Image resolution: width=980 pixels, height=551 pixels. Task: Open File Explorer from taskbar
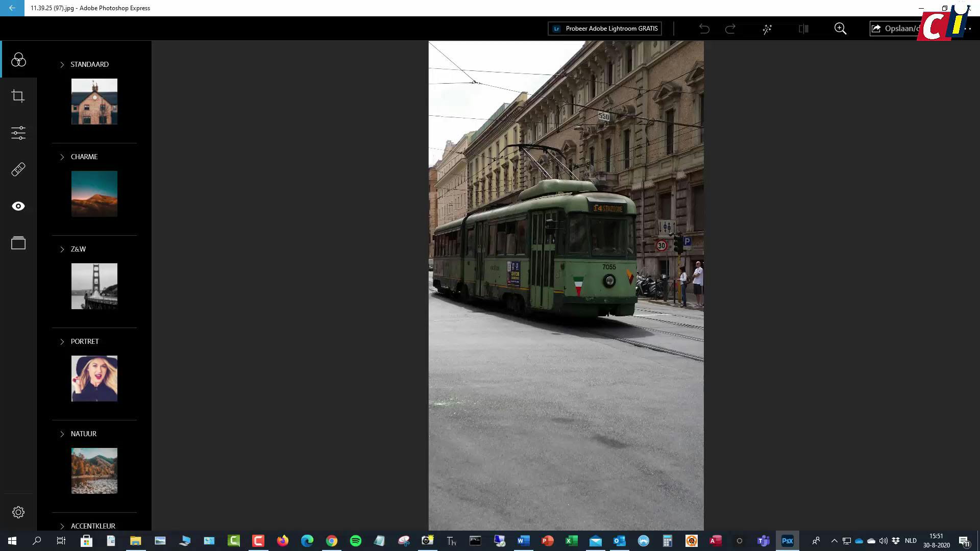[135, 541]
